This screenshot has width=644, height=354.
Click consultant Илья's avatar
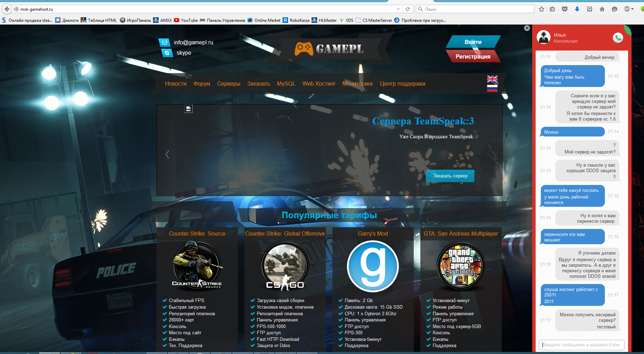click(x=544, y=37)
